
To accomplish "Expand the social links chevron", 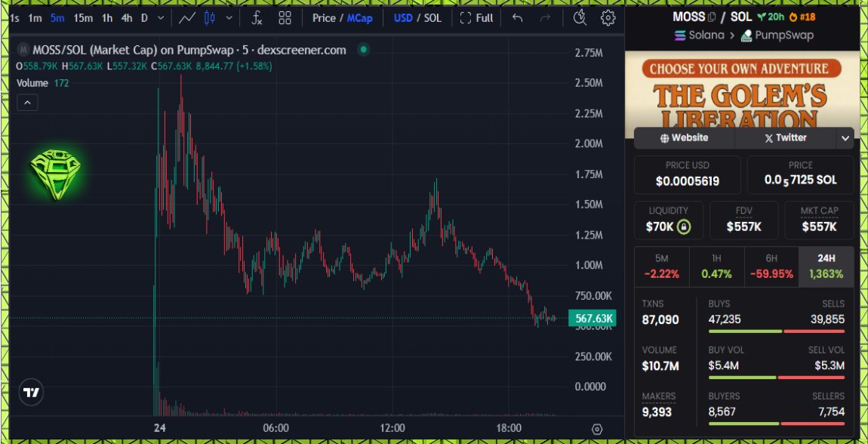I will click(x=845, y=138).
